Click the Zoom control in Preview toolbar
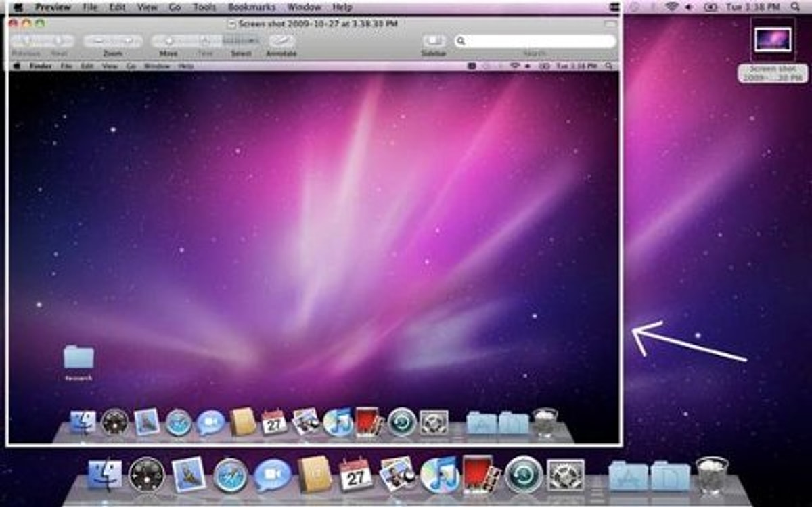Viewport: 812px width, 507px height. click(x=113, y=41)
